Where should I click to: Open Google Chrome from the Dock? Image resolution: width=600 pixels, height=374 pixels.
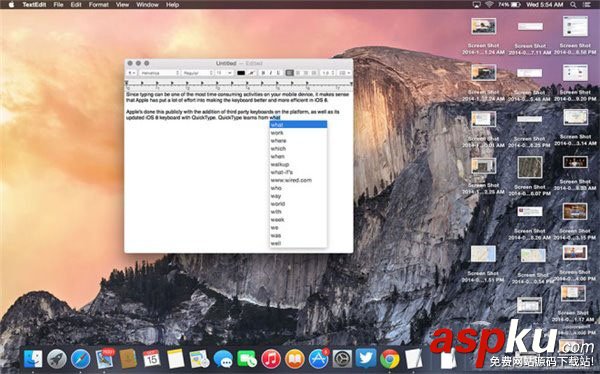point(390,359)
